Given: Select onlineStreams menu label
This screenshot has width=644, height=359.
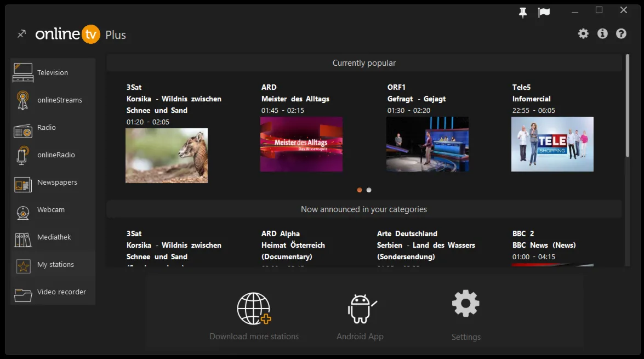Looking at the screenshot, I should tap(60, 100).
